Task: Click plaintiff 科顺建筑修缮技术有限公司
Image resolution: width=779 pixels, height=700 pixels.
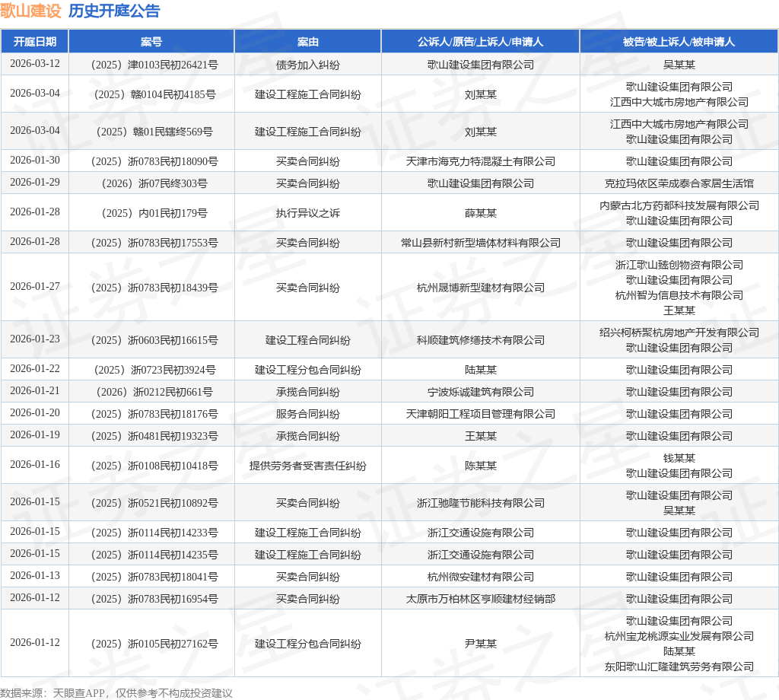Action: 481,340
